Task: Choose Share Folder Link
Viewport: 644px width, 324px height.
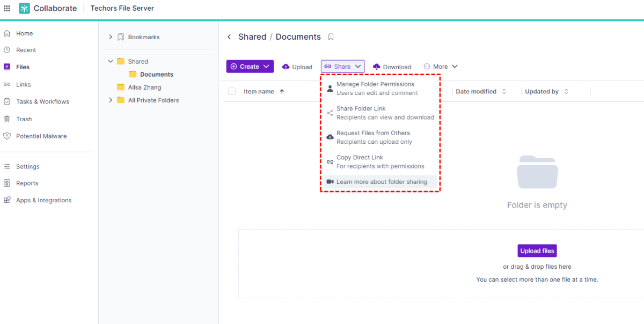Action: click(380, 113)
